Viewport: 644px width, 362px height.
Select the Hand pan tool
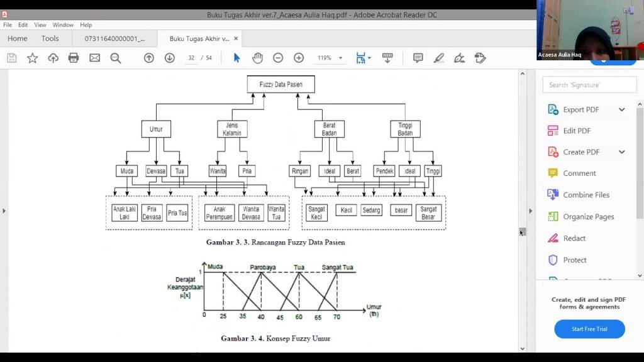pyautogui.click(x=257, y=58)
